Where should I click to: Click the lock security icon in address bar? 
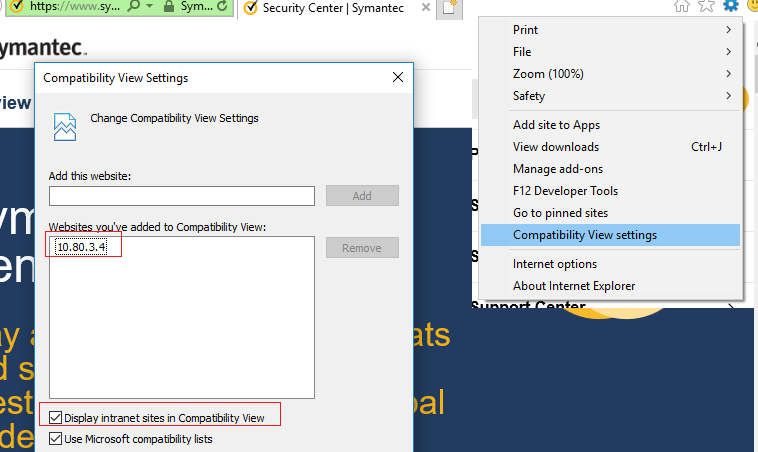click(x=169, y=7)
